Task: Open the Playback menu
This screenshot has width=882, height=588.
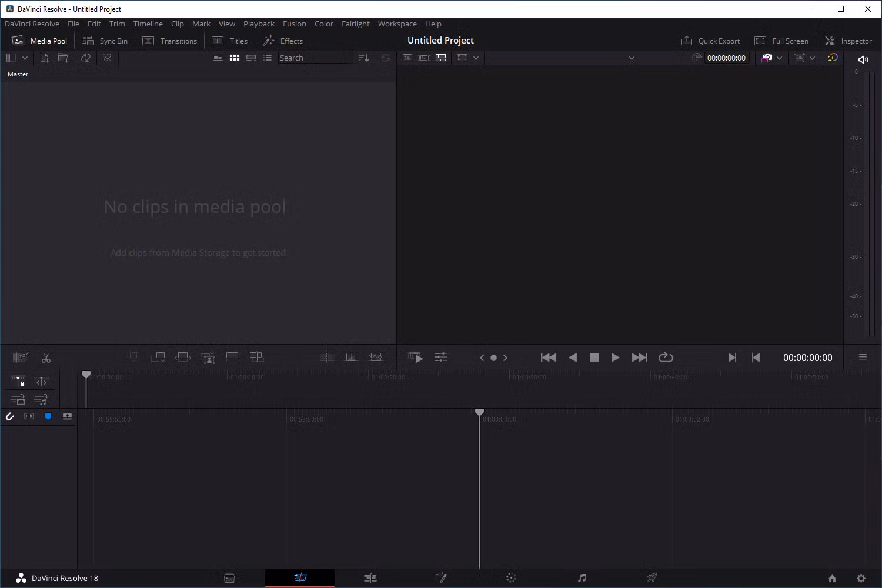Action: pyautogui.click(x=259, y=24)
